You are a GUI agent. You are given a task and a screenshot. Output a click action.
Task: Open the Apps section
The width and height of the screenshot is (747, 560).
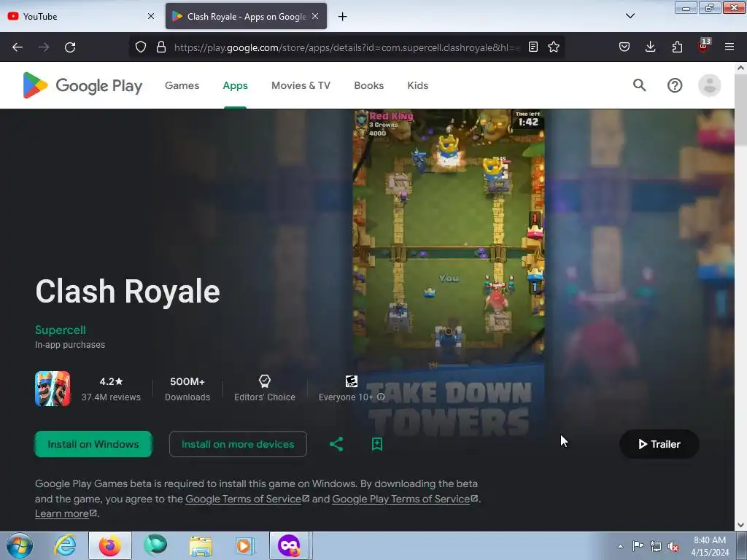pyautogui.click(x=236, y=86)
